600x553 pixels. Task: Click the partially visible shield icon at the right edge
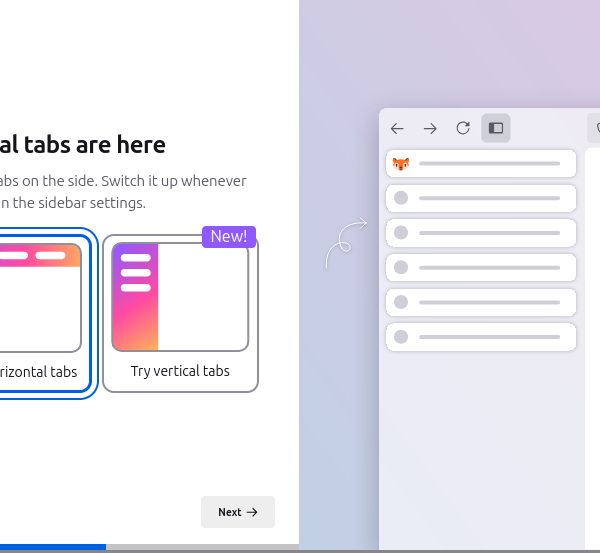(x=596, y=128)
